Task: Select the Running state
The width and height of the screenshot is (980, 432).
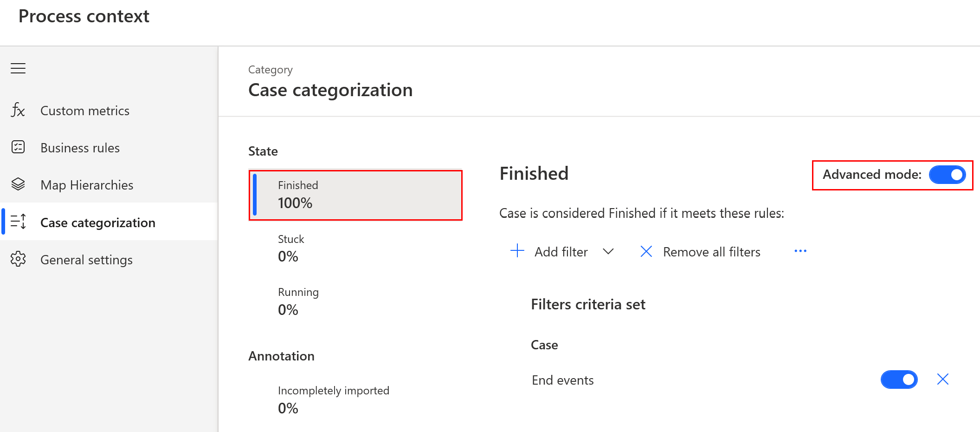Action: point(298,301)
